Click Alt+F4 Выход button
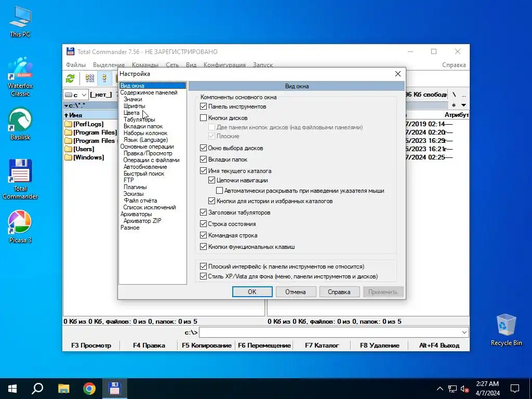 [x=439, y=345]
